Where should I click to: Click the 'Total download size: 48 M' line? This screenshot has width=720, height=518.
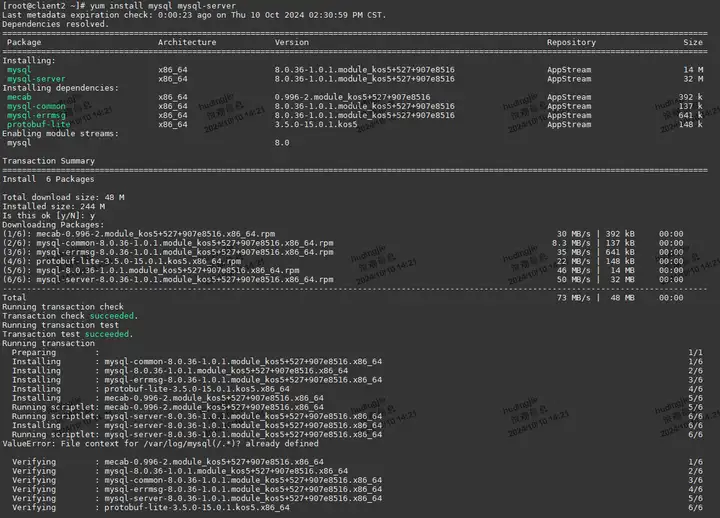pyautogui.click(x=63, y=197)
